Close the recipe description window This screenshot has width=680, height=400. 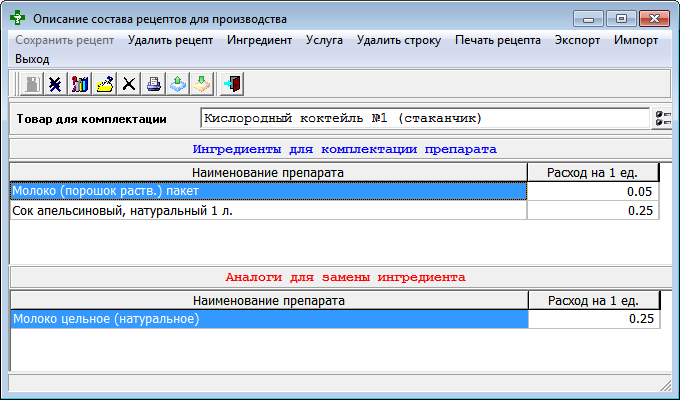click(x=654, y=19)
